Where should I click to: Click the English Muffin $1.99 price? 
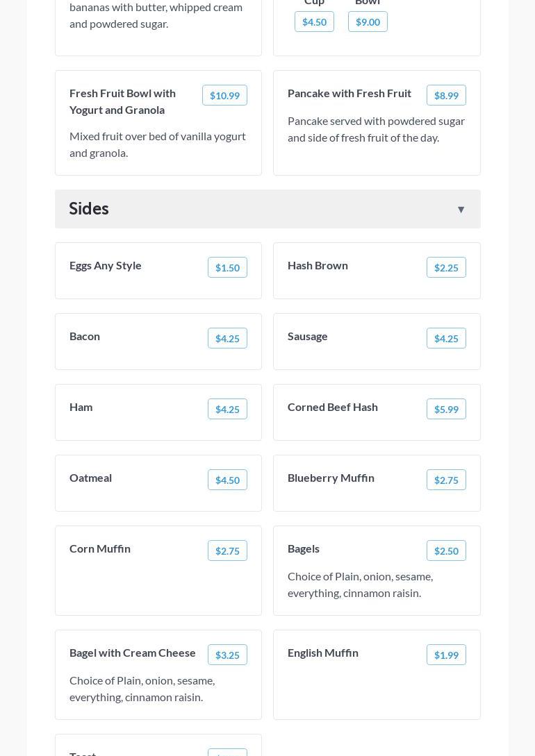click(446, 655)
